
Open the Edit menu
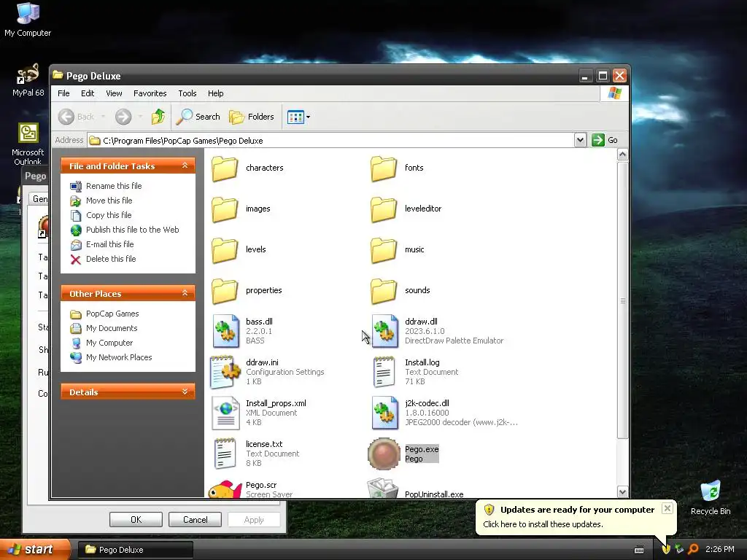[88, 93]
